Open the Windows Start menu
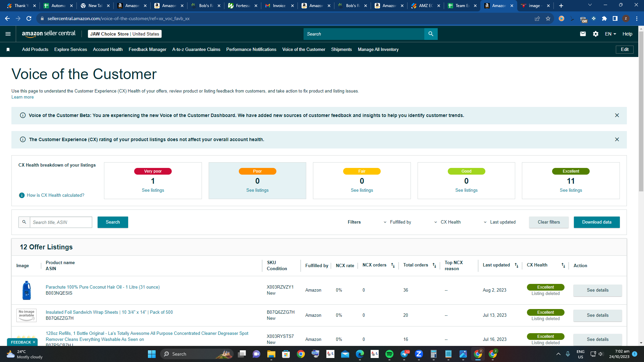 [152, 354]
